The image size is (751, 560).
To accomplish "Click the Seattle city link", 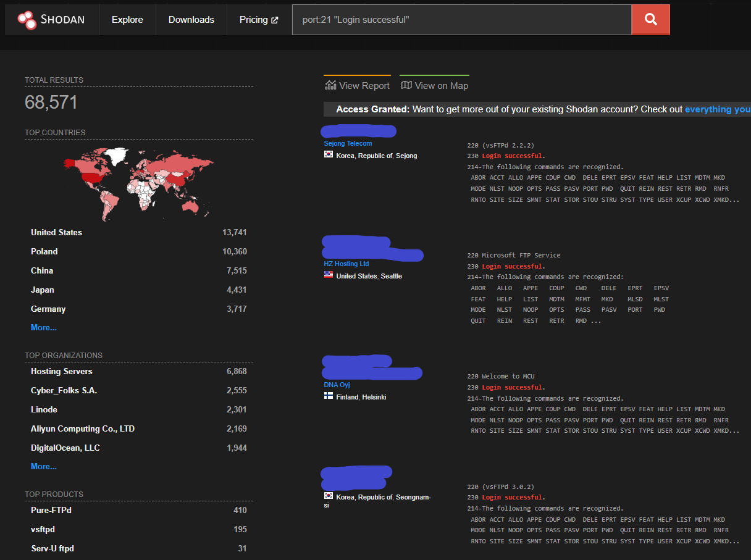I will (392, 276).
